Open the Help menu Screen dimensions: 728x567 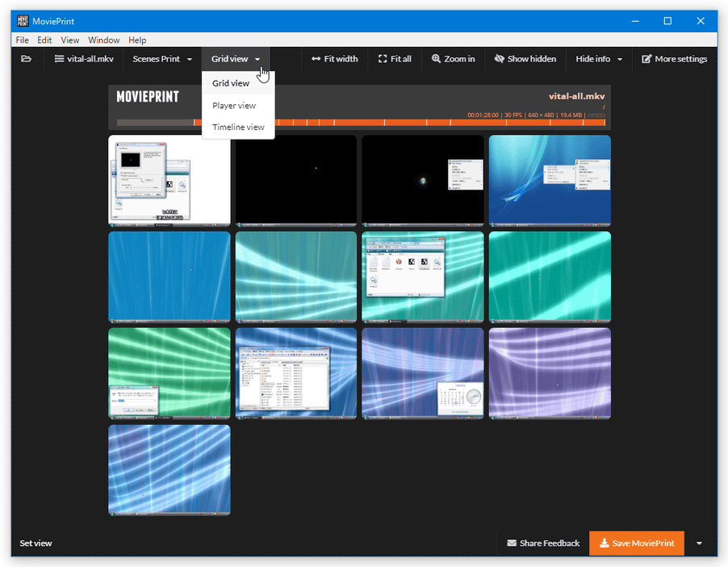[x=137, y=40]
